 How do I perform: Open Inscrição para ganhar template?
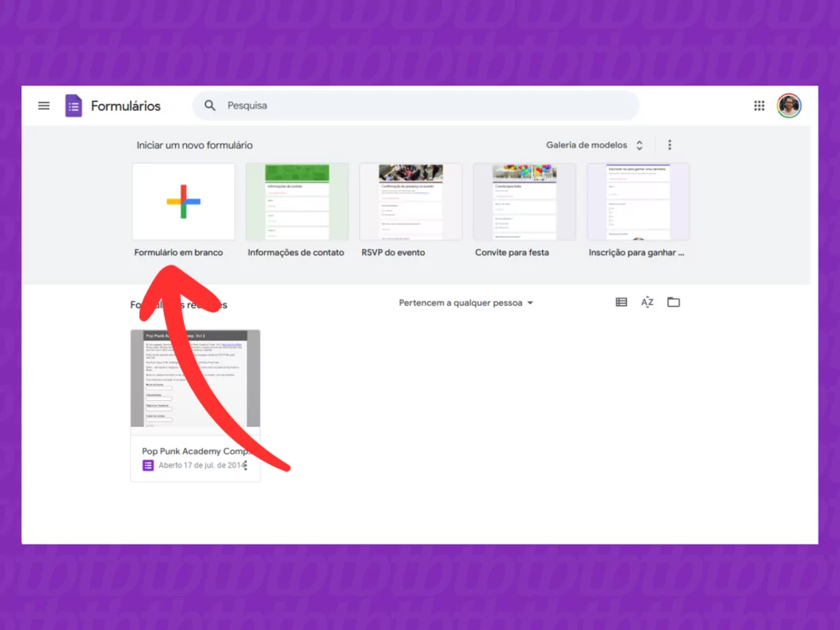click(638, 201)
